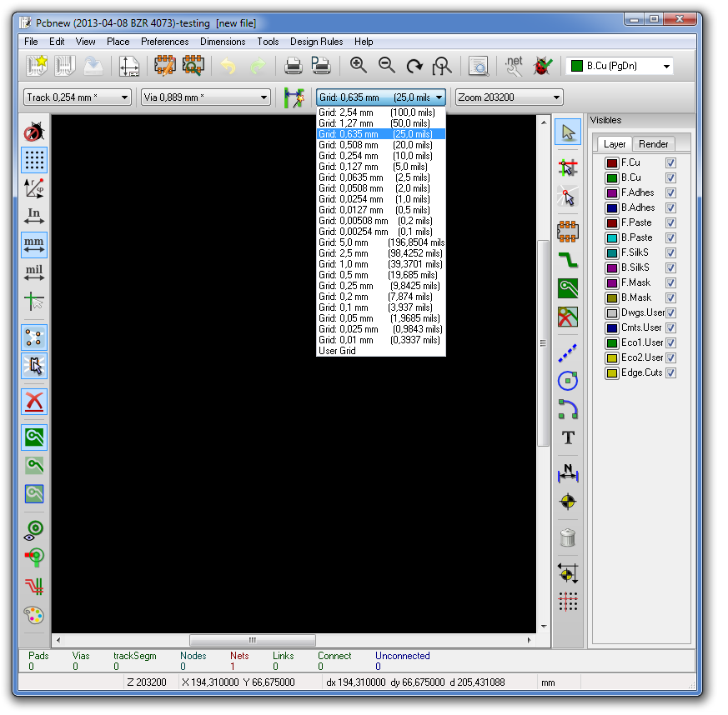
Task: Expand the B.Cu active layer dropdown
Action: coord(620,66)
